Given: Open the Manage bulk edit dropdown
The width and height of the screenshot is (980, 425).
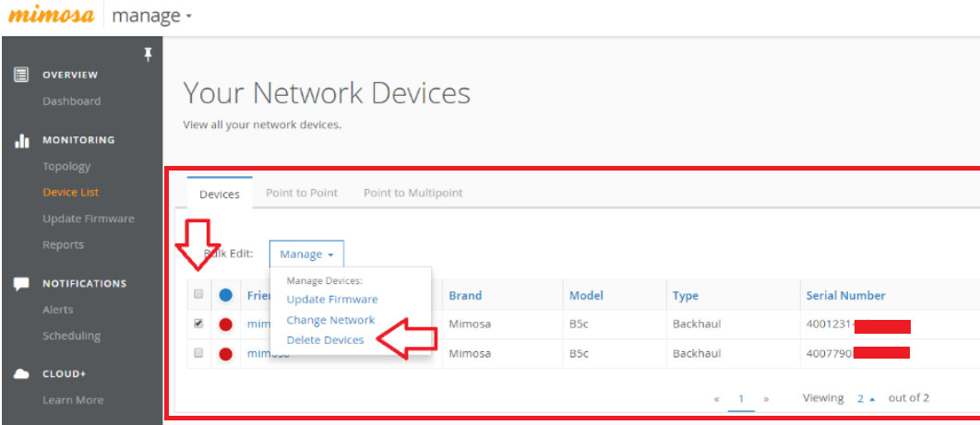Looking at the screenshot, I should click(306, 254).
